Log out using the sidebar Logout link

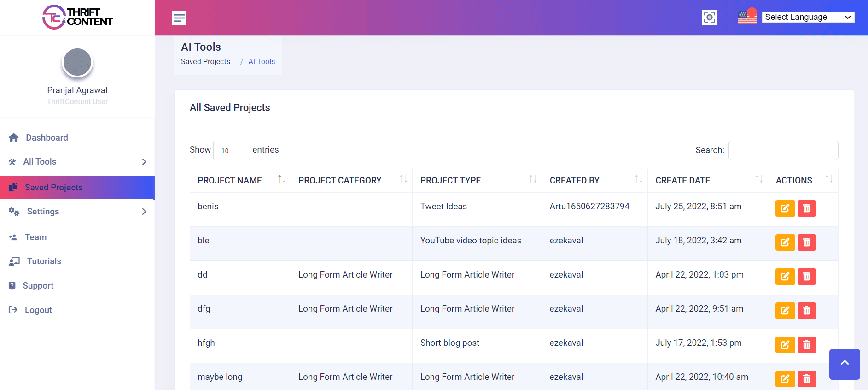pyautogui.click(x=38, y=310)
